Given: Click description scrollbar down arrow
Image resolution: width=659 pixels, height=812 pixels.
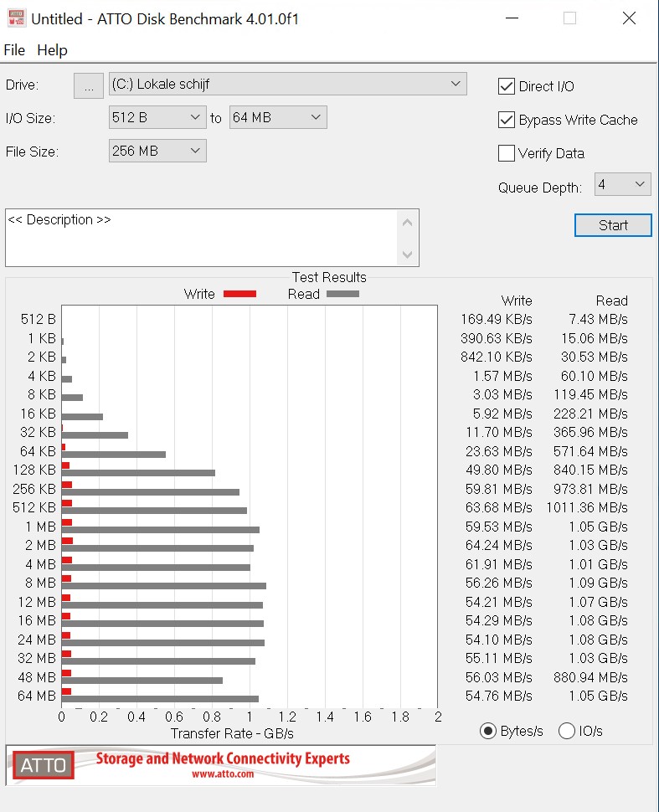Looking at the screenshot, I should point(407,254).
